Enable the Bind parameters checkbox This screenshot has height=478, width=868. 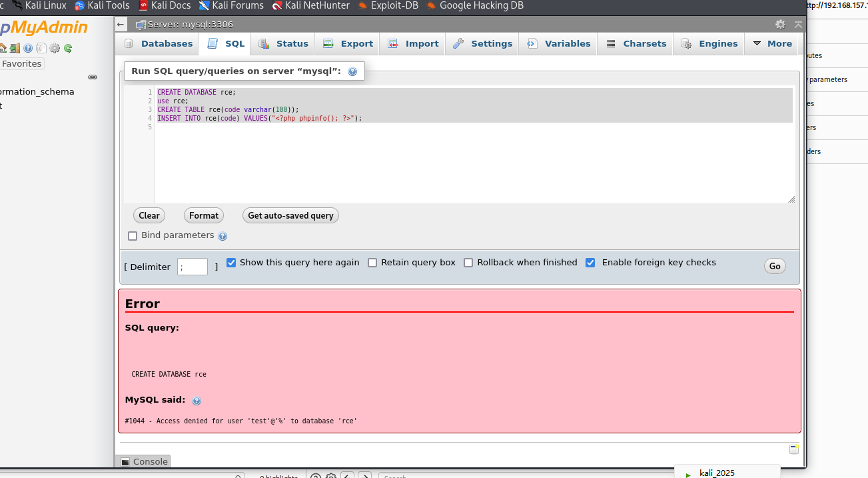(133, 236)
